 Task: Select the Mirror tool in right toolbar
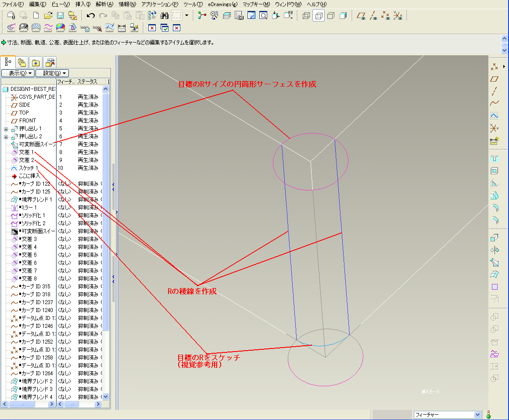point(495,250)
